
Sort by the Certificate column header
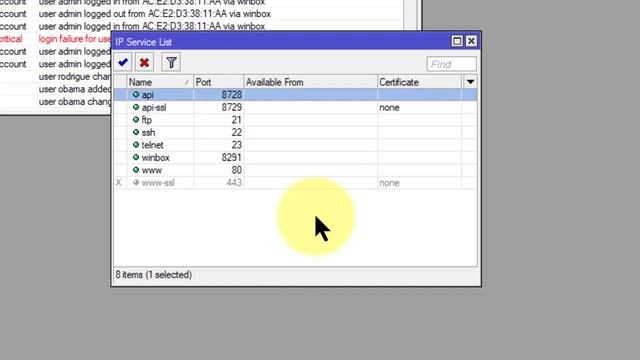click(x=420, y=82)
